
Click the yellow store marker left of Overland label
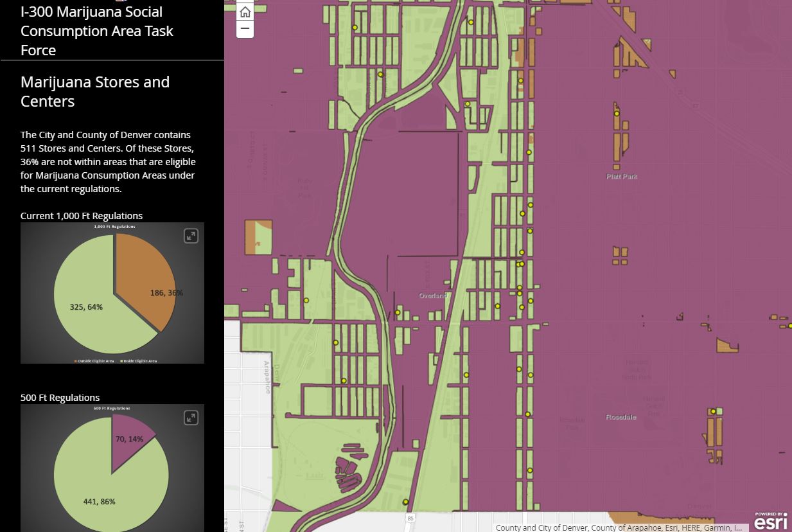tap(398, 313)
